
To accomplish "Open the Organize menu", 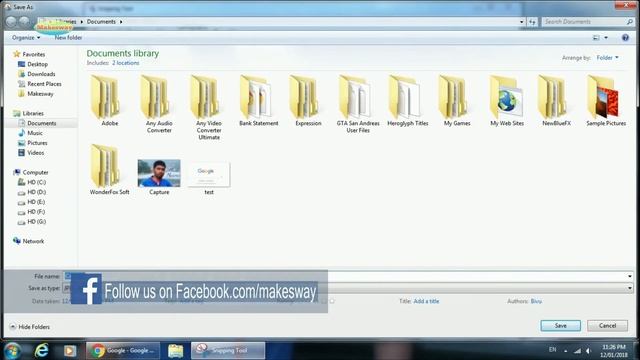I will [26, 38].
